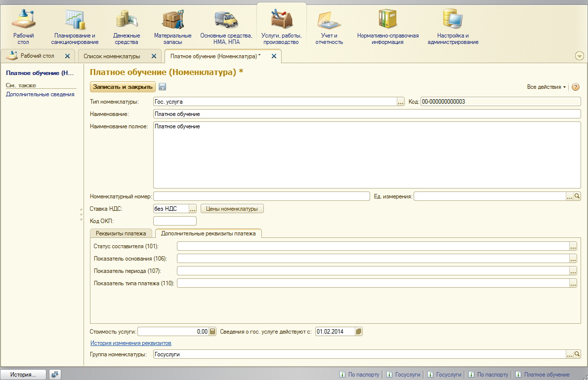Open help with the question mark icon
588x380 pixels.
pyautogui.click(x=576, y=87)
